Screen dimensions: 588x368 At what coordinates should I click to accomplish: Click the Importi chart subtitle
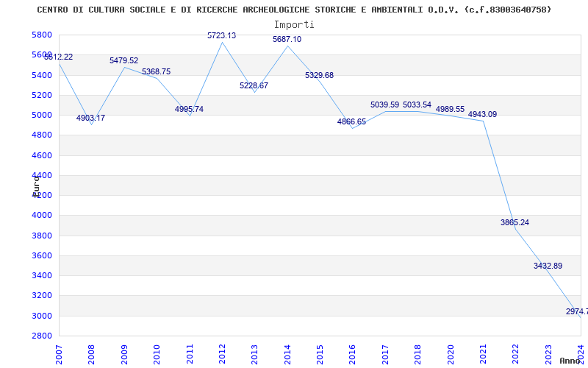(x=294, y=24)
